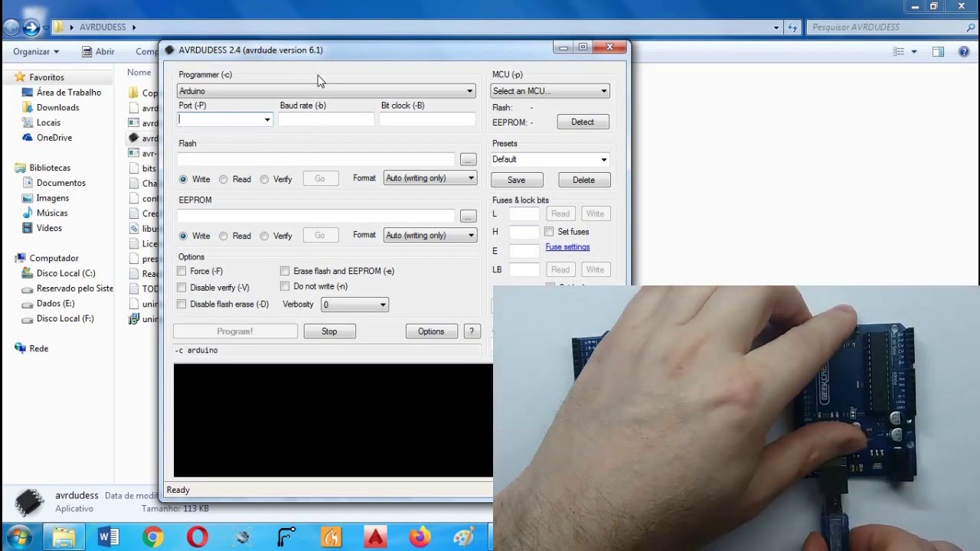The image size is (980, 551).
Task: Click the Explorer help question icon
Action: tap(964, 51)
